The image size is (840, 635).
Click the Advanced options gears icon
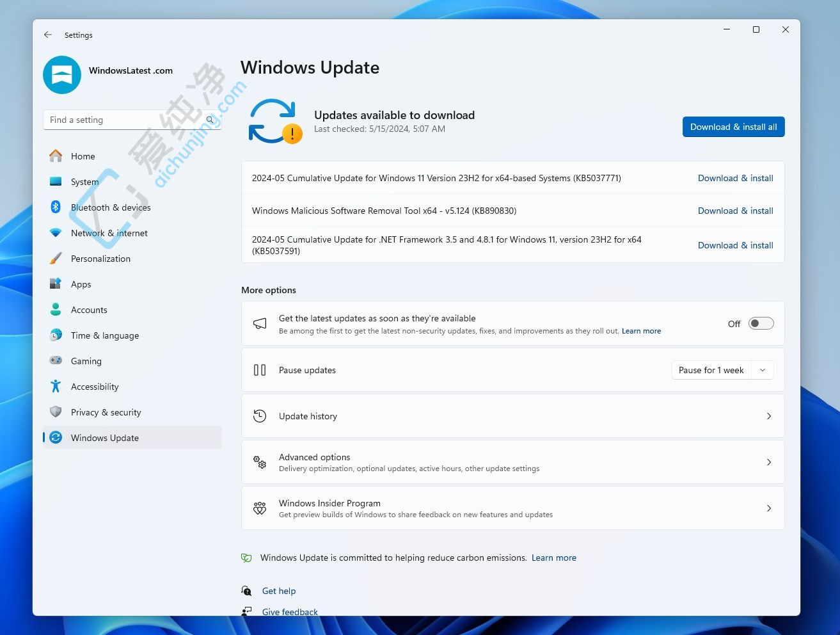pos(260,462)
